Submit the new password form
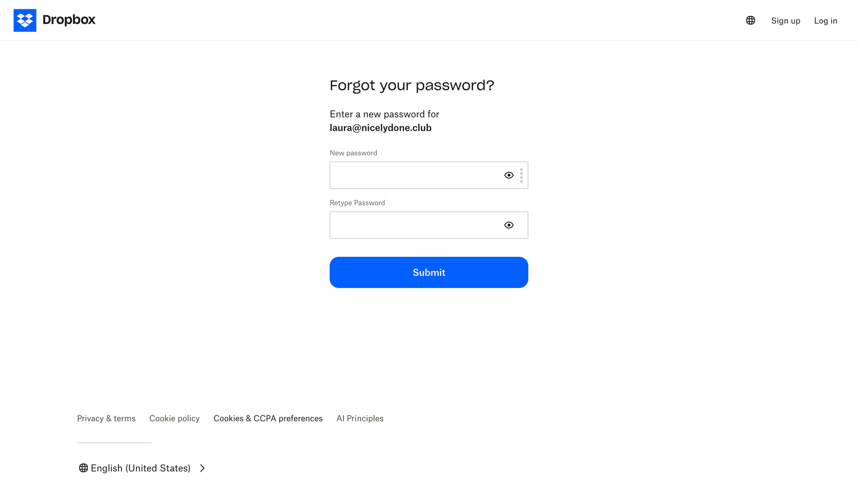The width and height of the screenshot is (858, 504). pos(429,272)
